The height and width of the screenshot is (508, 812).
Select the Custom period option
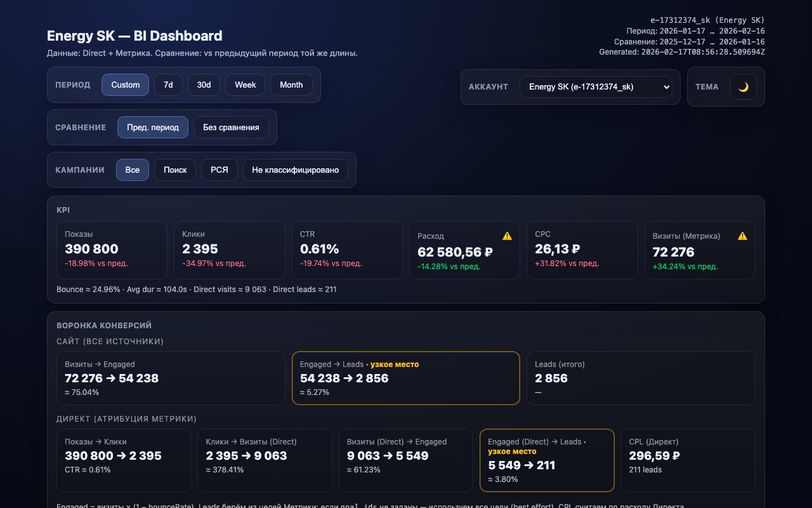tap(125, 84)
